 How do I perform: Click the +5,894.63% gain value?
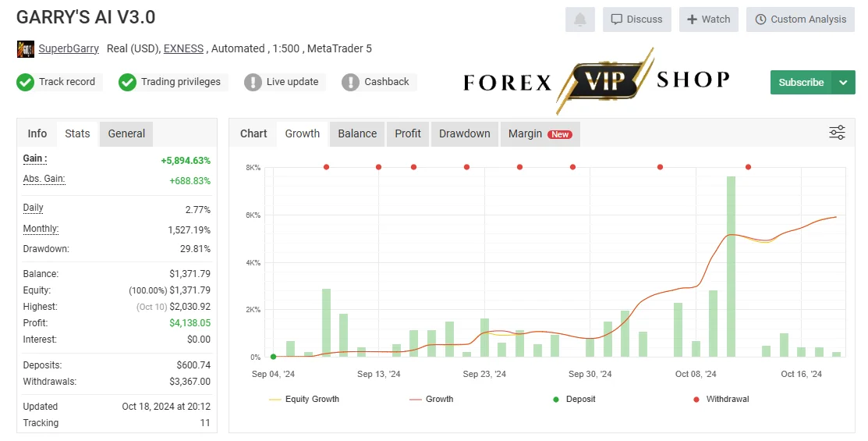tap(186, 161)
